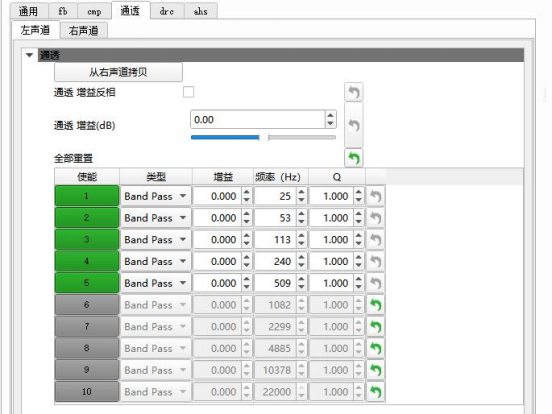Image resolution: width=552 pixels, height=414 pixels.
Task: Toggle the 通透 增益反相 checkbox
Action: click(x=188, y=92)
